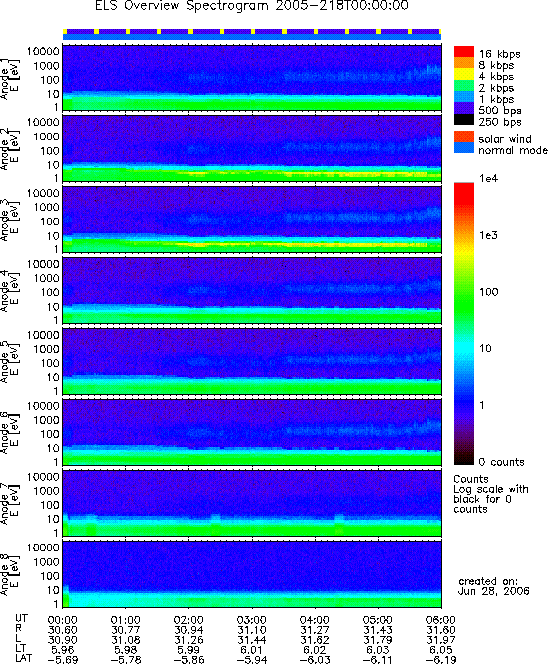
Task: Click the L value 30.90
Action: [63, 640]
